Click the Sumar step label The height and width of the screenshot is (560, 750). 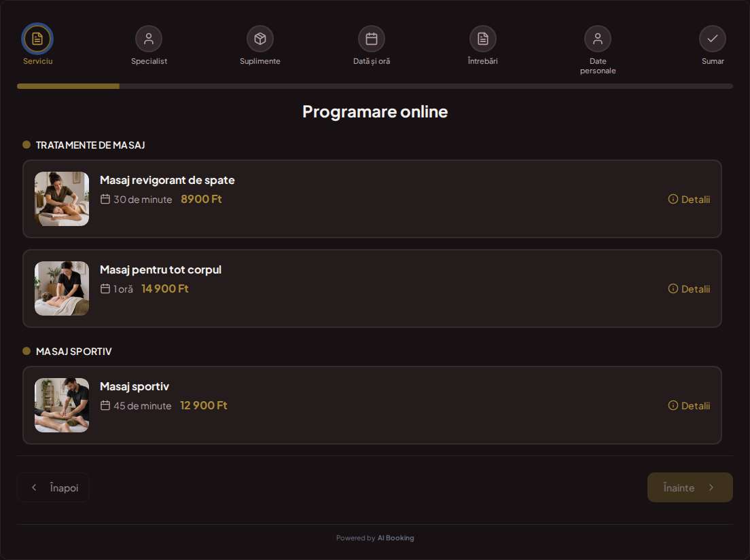coord(713,61)
